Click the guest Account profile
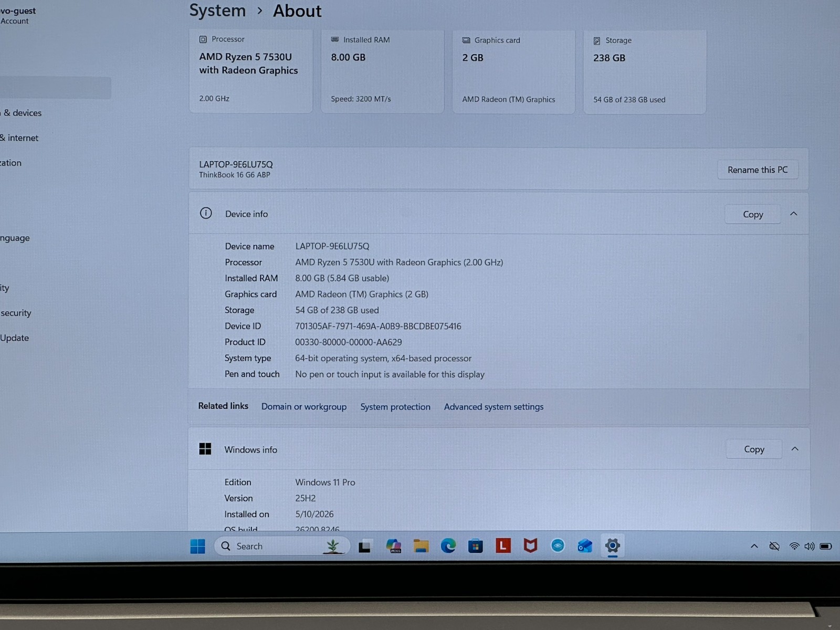Viewport: 840px width, 630px height. click(x=18, y=15)
